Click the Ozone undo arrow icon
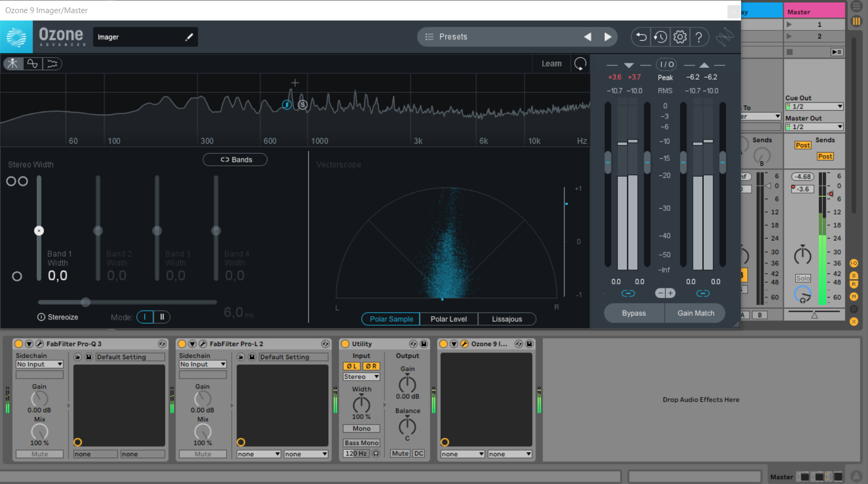 click(641, 37)
